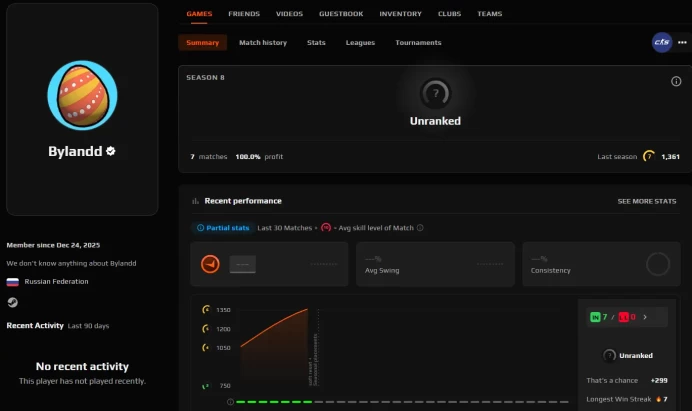This screenshot has width=692, height=411.
Task: Click the 'No recent activity' message
Action: pos(82,366)
